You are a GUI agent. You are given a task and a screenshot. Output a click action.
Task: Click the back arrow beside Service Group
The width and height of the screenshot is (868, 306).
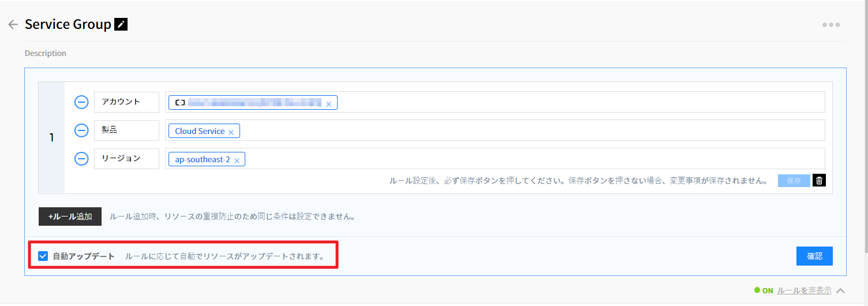13,25
